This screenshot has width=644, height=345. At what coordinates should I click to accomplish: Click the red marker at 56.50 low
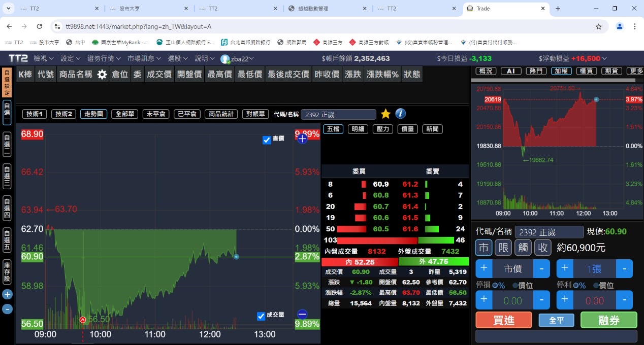83,320
